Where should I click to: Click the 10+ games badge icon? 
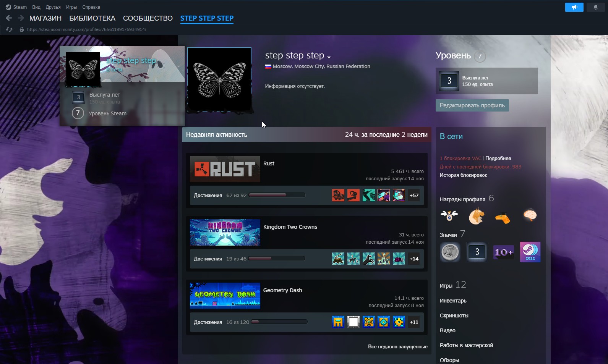504,252
